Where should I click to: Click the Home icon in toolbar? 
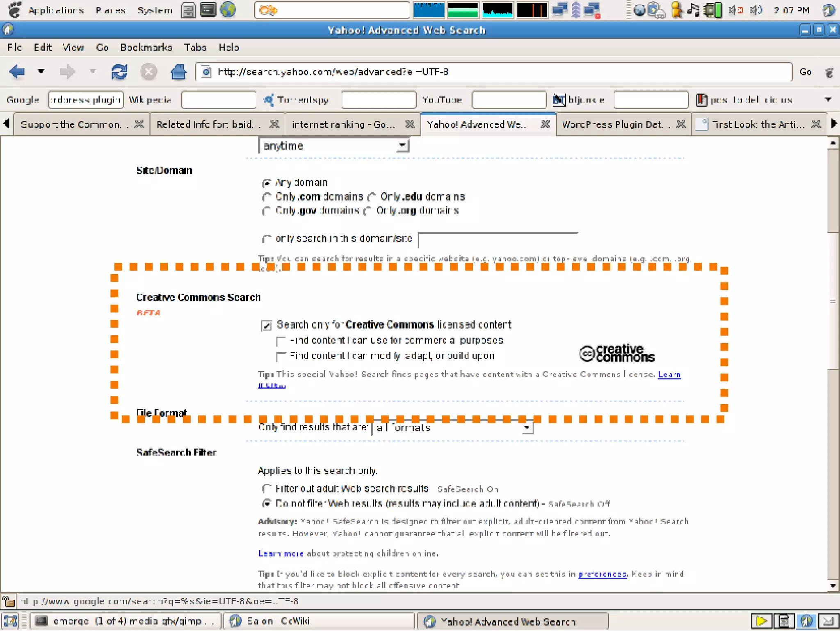pos(178,72)
